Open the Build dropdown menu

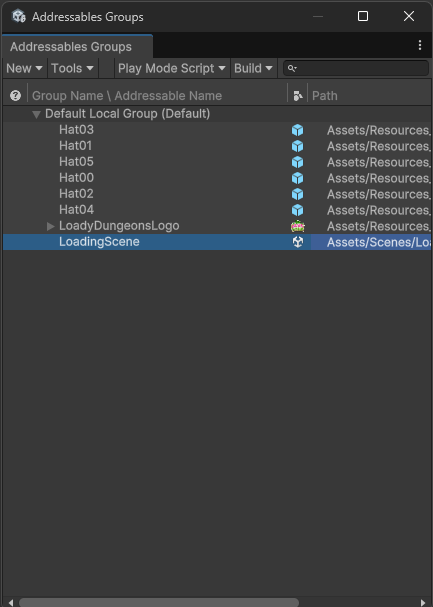coord(253,69)
